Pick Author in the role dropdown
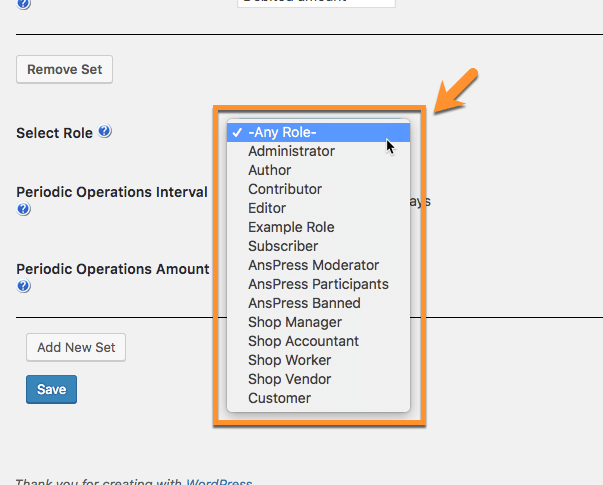603x485 pixels. point(270,170)
